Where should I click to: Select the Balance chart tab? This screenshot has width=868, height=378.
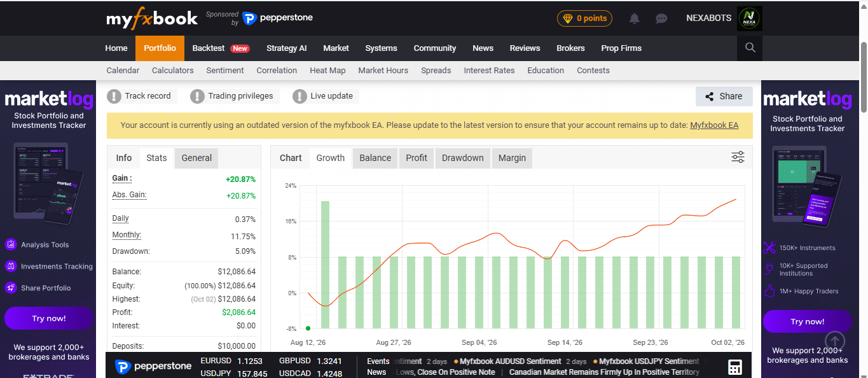click(375, 158)
